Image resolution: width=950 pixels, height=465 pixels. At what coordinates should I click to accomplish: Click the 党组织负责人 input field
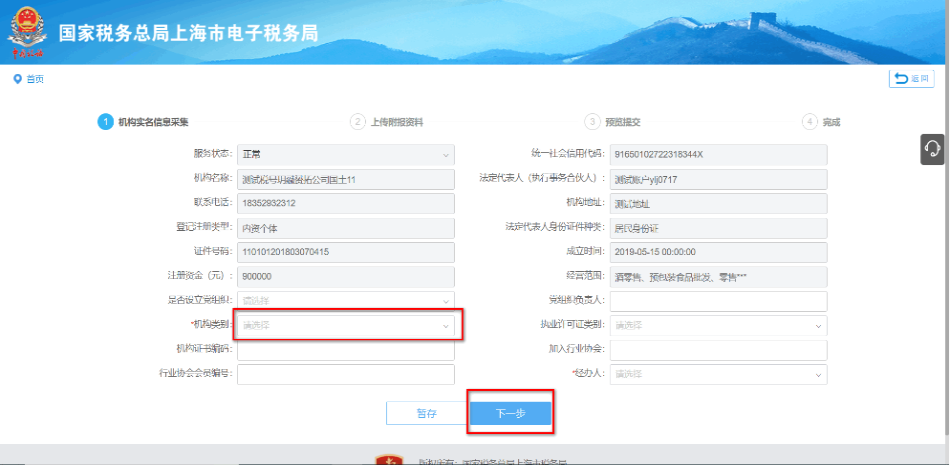click(x=719, y=301)
